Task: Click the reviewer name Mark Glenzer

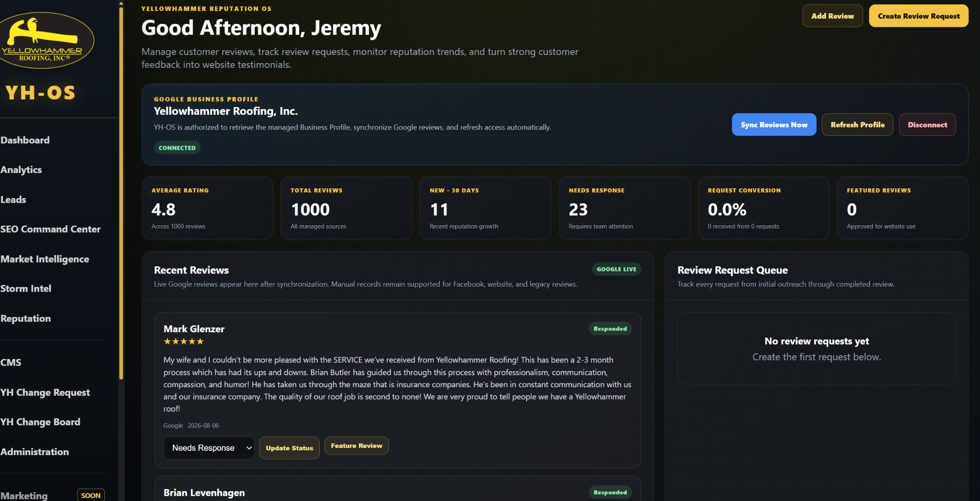Action: pyautogui.click(x=194, y=329)
